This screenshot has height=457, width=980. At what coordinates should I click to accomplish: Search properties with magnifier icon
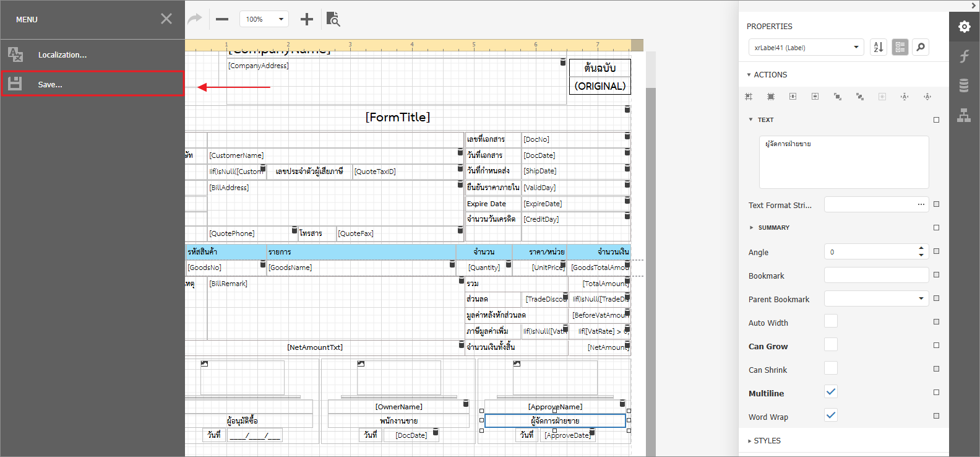[921, 47]
